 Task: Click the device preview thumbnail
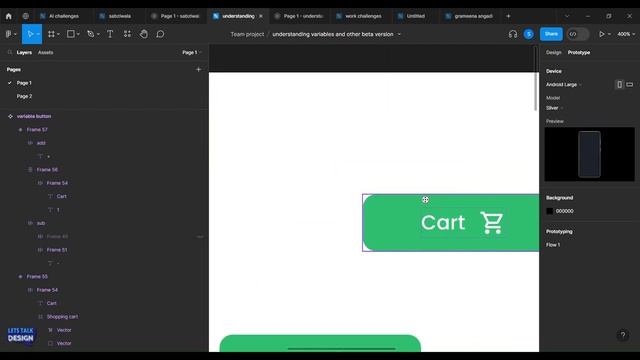(589, 154)
